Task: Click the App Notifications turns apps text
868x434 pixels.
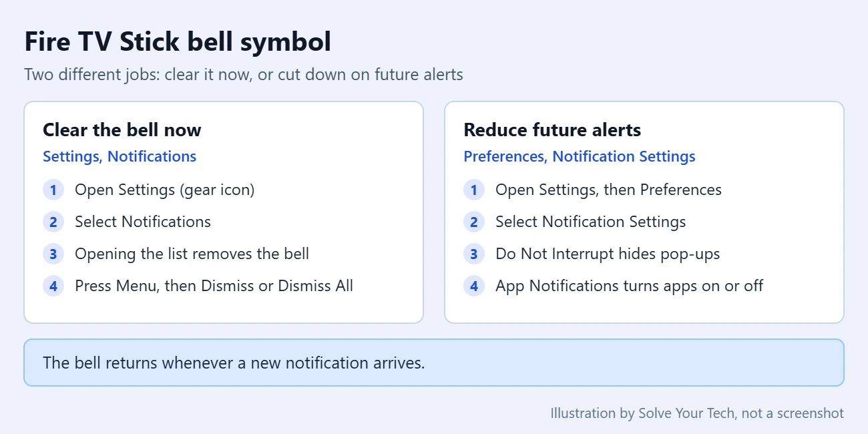Action: point(629,286)
